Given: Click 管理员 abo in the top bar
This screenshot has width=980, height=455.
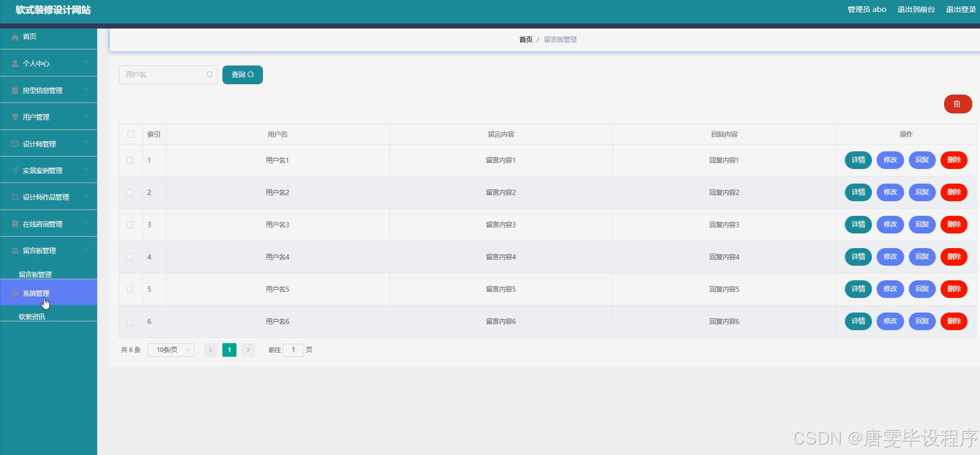Looking at the screenshot, I should click(867, 9).
